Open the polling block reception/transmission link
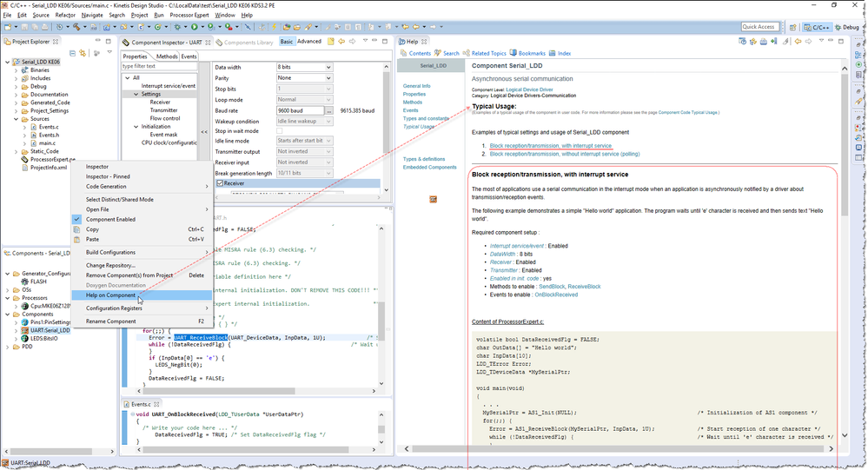Viewport: 868px width, 470px height. coord(565,154)
